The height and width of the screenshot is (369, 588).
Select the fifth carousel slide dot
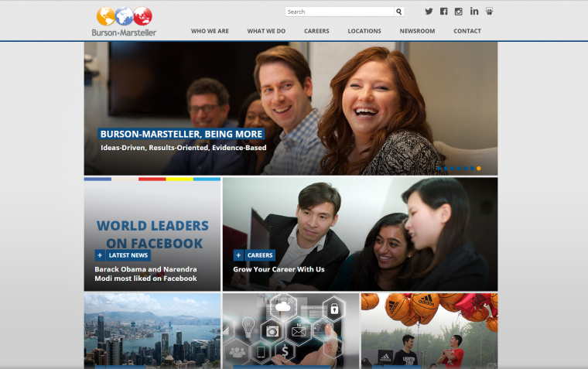[466, 169]
